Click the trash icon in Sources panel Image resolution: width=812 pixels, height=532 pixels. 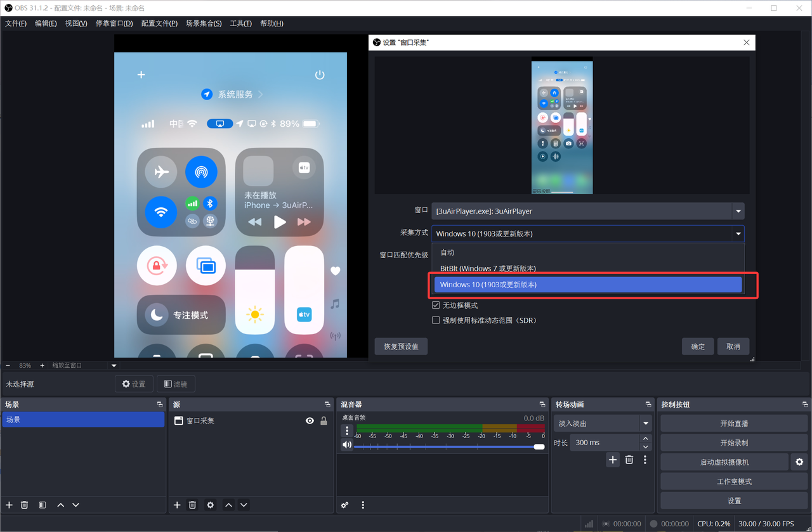[x=192, y=505]
